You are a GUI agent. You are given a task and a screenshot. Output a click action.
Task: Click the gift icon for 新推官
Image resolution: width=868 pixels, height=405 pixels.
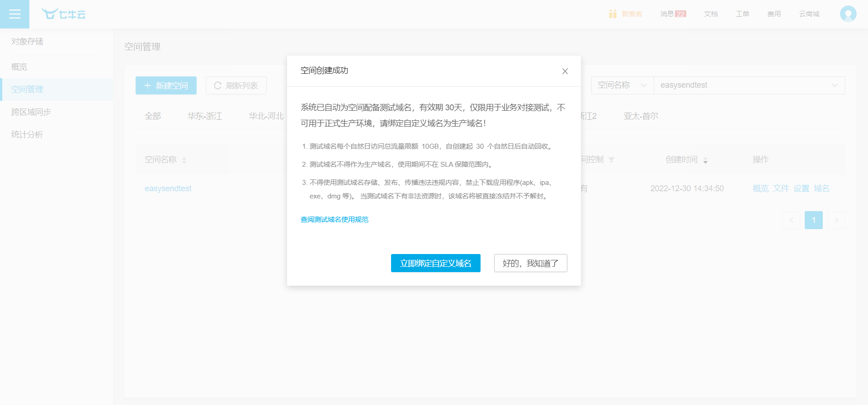click(x=613, y=14)
